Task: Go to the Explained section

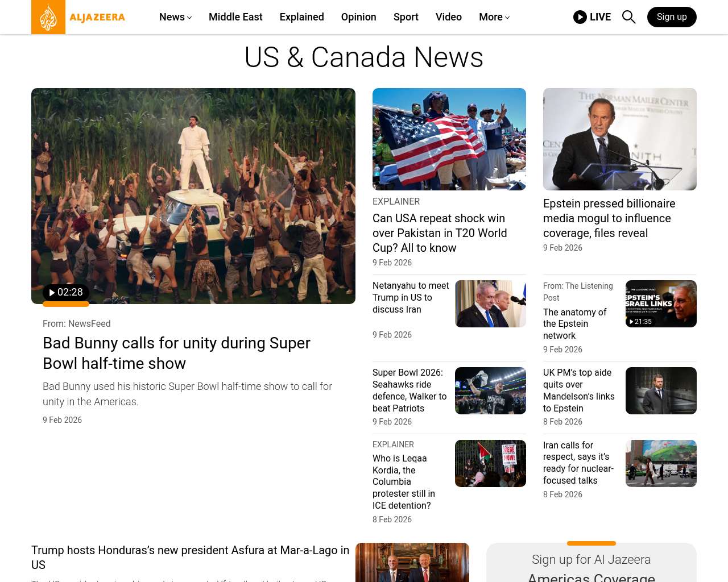Action: pyautogui.click(x=301, y=17)
